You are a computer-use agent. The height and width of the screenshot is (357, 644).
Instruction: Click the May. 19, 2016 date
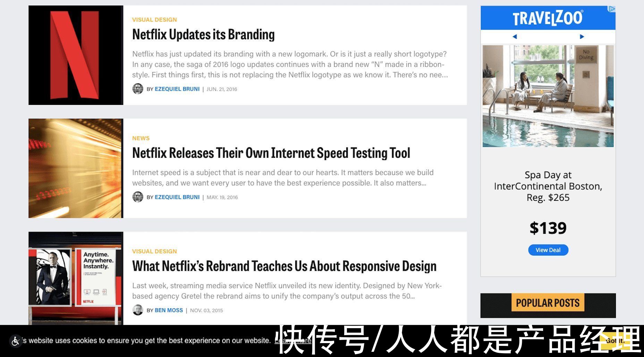[x=222, y=197]
